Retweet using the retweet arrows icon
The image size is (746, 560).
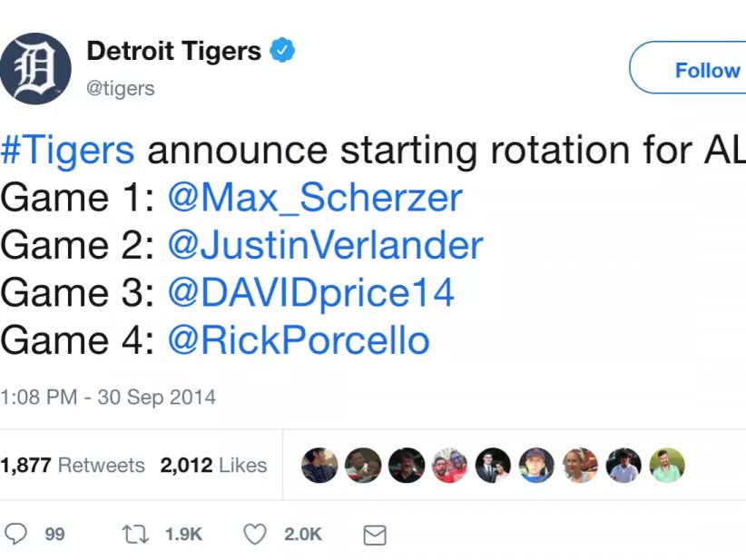[x=134, y=535]
